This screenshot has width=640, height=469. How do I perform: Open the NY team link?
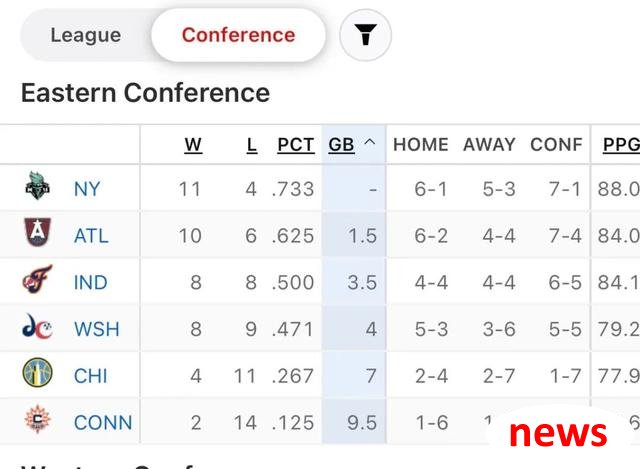[87, 189]
